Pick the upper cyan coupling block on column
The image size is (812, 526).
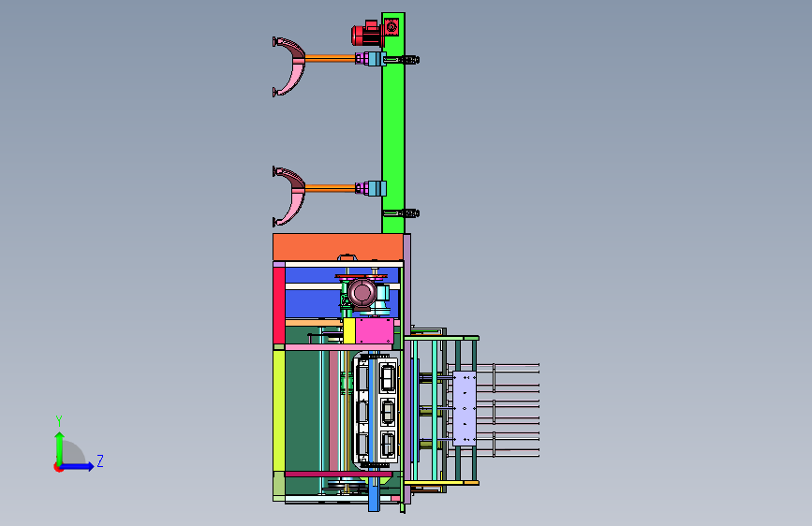(376, 59)
